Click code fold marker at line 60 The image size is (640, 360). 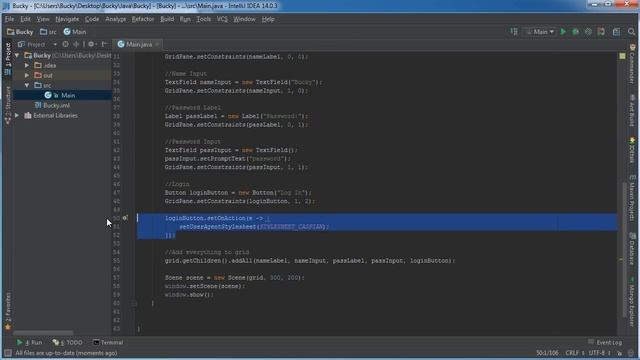coord(133,303)
